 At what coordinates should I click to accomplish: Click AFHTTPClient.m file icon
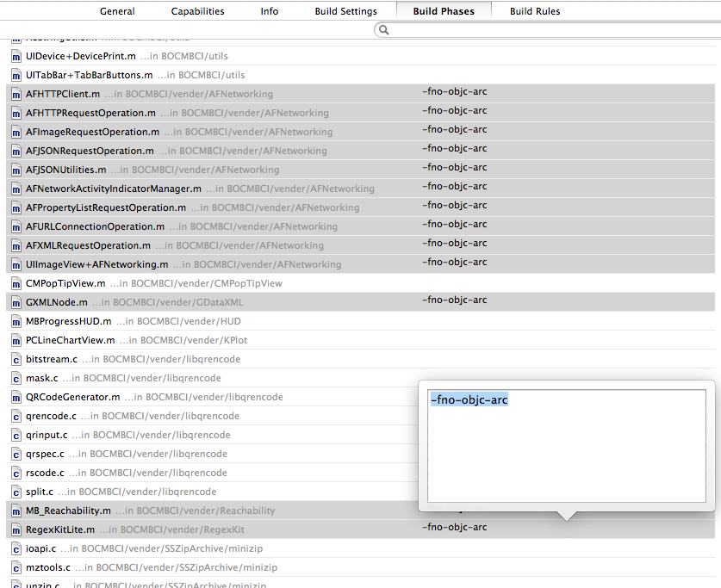16,94
